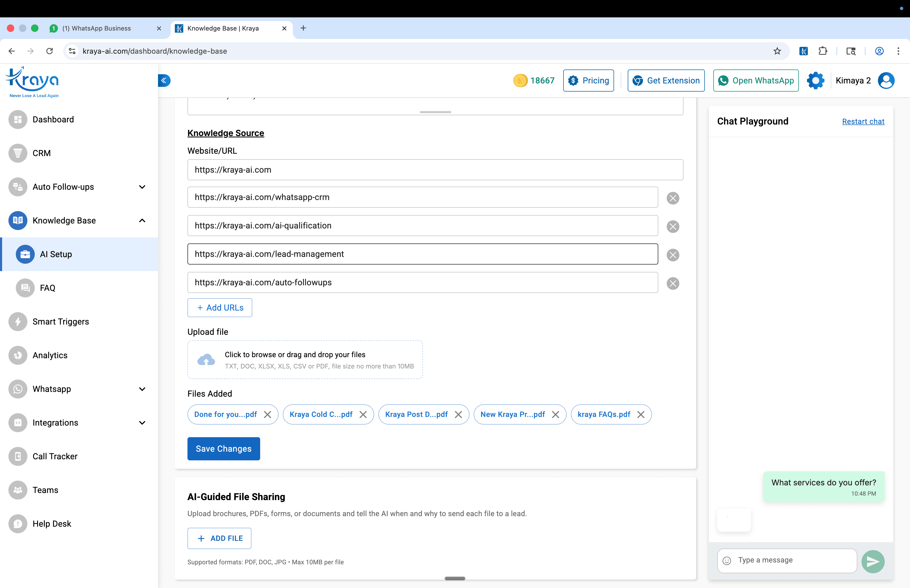Open the Help Desk icon
Image resolution: width=910 pixels, height=588 pixels.
pos(18,524)
